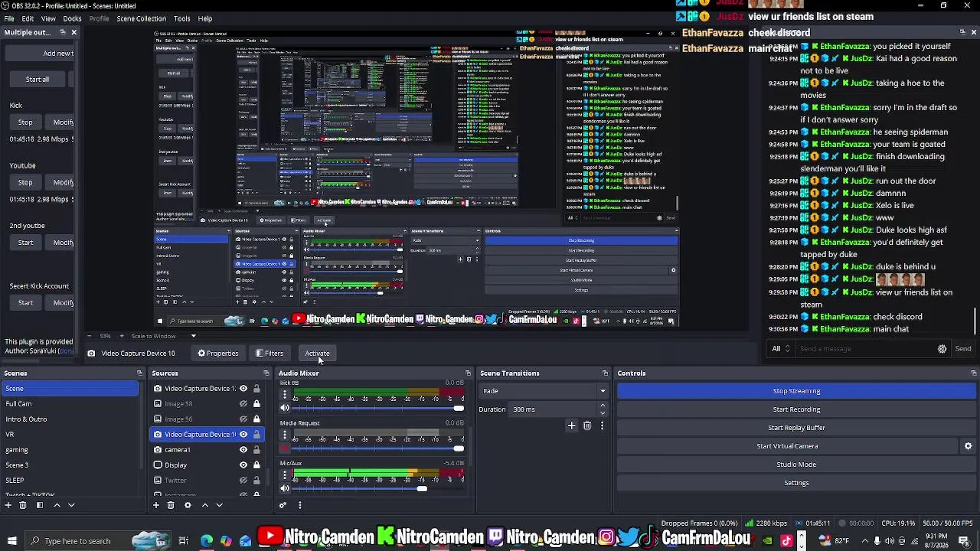Open the Scene Collection menu
Viewport: 980px width, 551px height.
tap(141, 18)
